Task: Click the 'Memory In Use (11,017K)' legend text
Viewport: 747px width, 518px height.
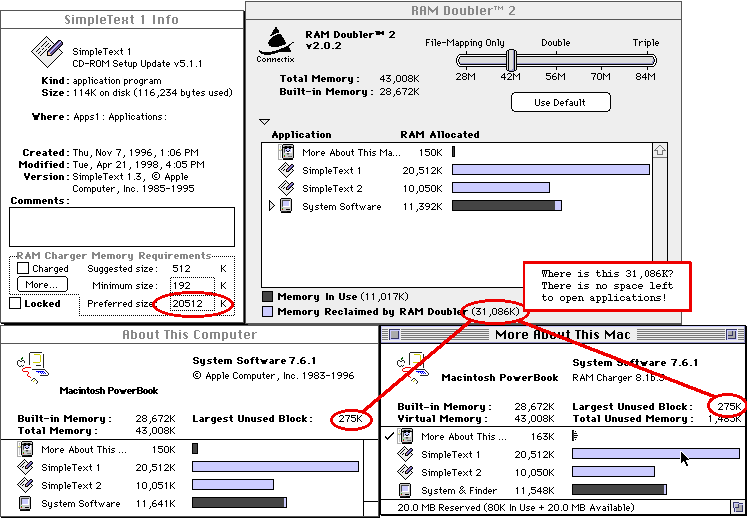Action: click(x=343, y=296)
